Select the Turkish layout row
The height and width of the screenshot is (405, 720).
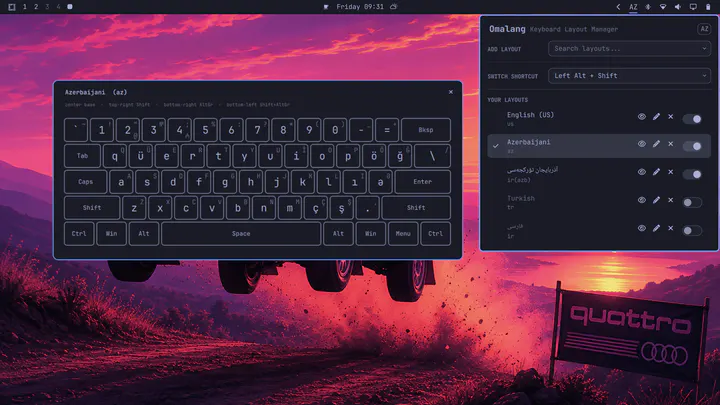coord(599,202)
